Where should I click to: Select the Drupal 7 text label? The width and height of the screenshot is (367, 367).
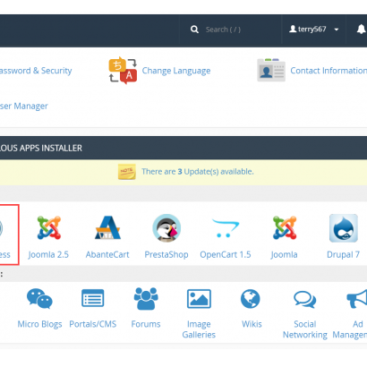pyautogui.click(x=343, y=255)
